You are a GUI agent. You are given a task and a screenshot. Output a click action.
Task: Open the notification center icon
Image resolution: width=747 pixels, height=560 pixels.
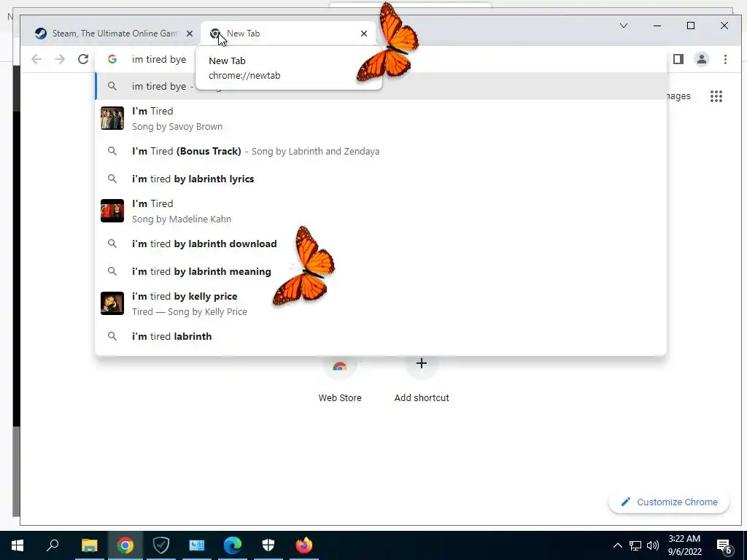point(724,546)
